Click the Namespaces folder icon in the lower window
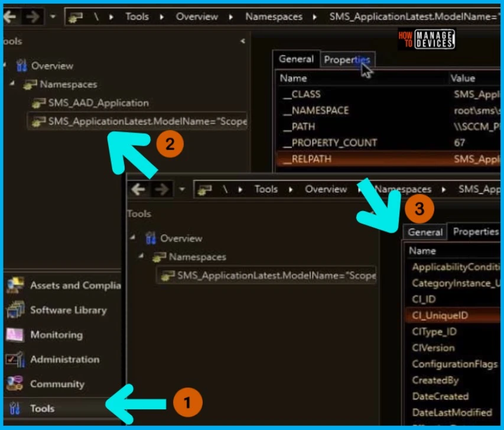Viewport: 504px width, 430px height. pyautogui.click(x=160, y=257)
